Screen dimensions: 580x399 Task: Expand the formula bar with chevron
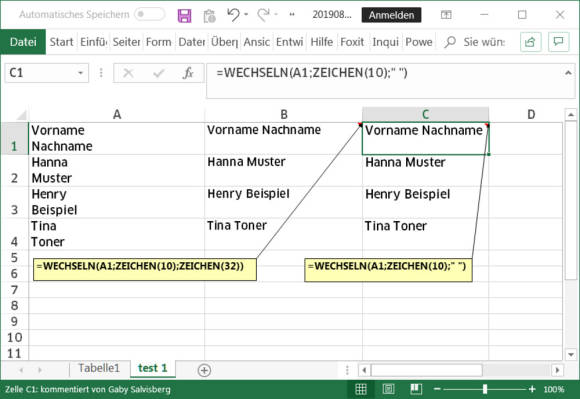[x=568, y=73]
